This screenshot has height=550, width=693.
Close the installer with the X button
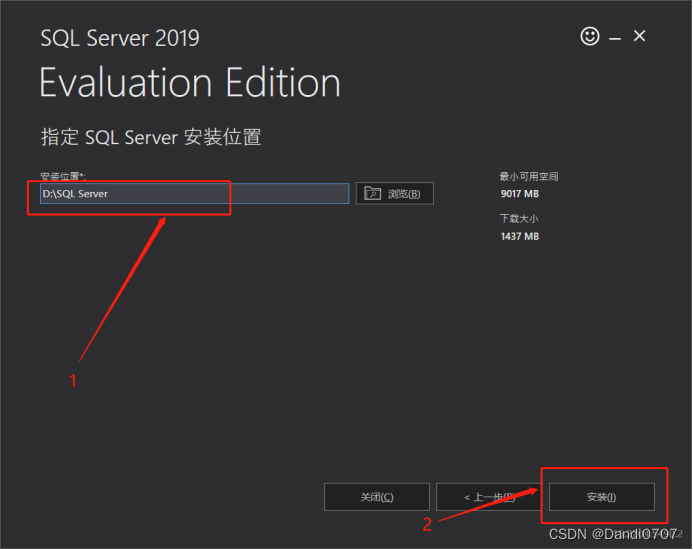tap(639, 36)
